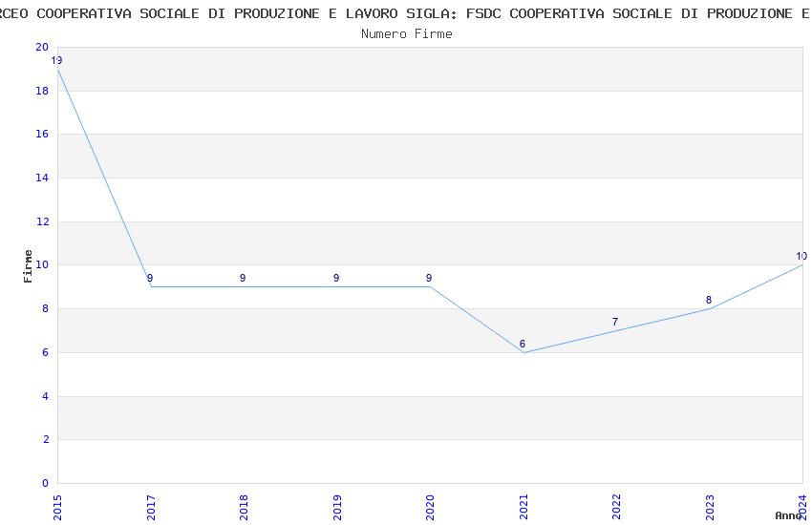Click the y-axis tick label 16

(42, 134)
